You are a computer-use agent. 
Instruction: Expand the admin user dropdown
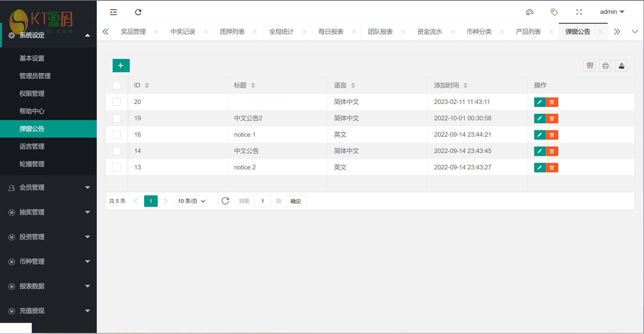(x=612, y=12)
